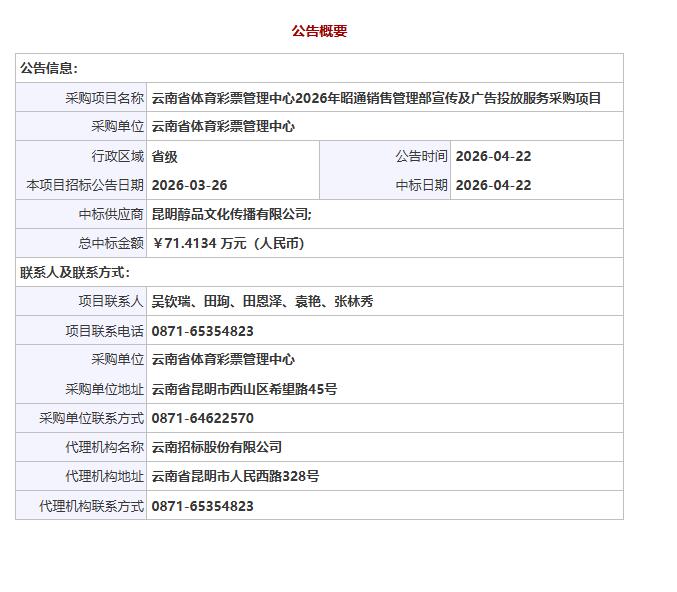This screenshot has height=592, width=677.
Task: Click the 公告时间 date 2026-04-22
Action: 493,156
